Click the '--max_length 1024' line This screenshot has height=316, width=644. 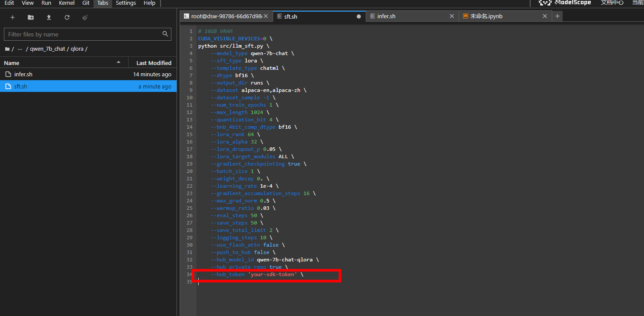coord(240,112)
